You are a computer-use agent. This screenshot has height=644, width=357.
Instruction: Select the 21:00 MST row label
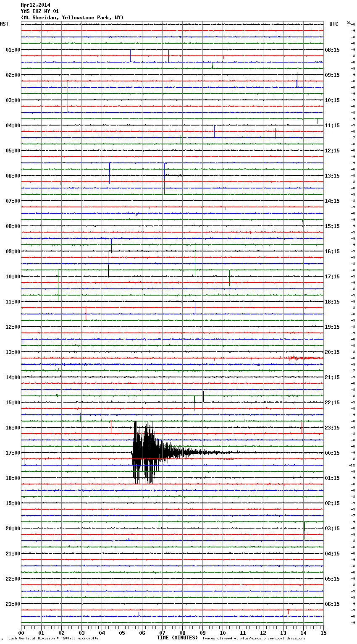(13, 554)
